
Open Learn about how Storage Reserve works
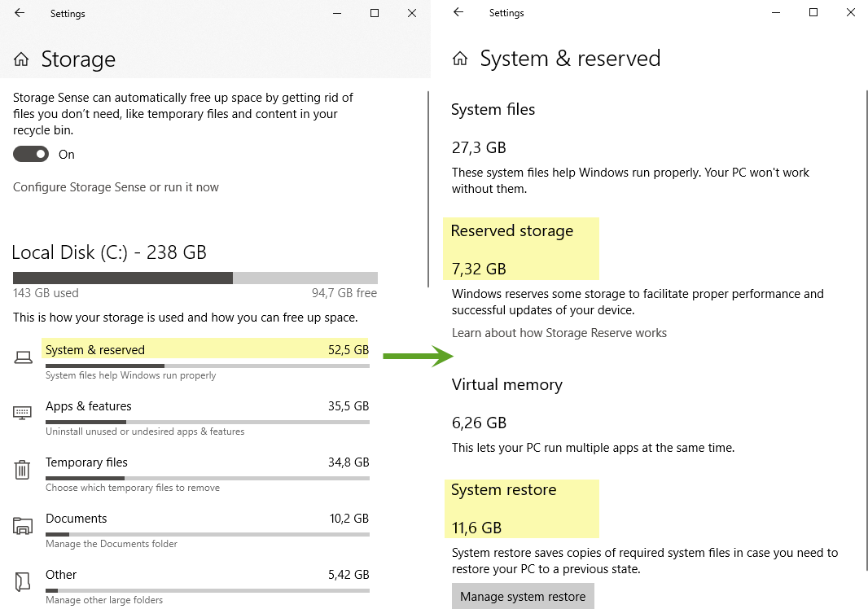pyautogui.click(x=559, y=333)
